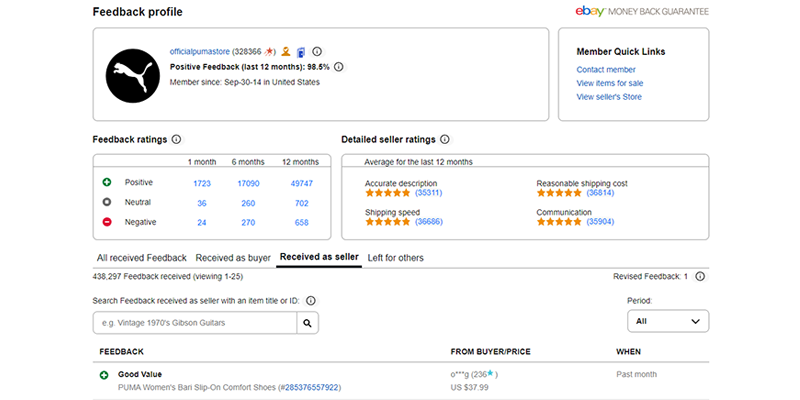
Task: Focus the feedback search input field
Action: click(195, 322)
